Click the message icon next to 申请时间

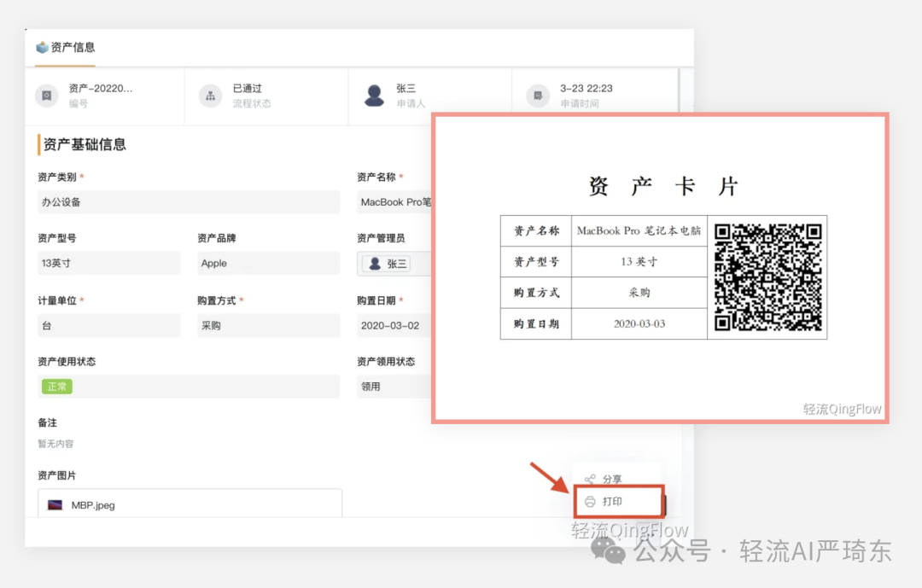click(538, 96)
